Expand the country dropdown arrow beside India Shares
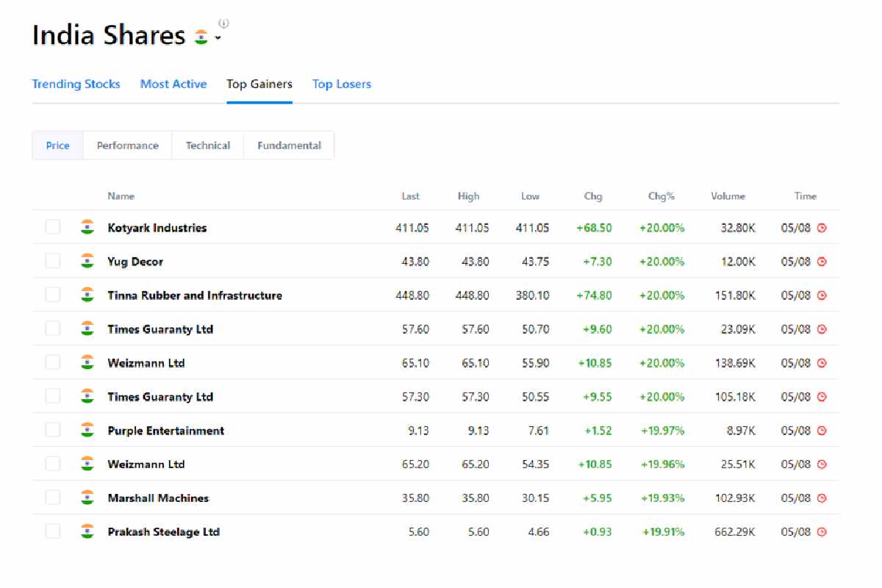Viewport: 882px width, 588px height. click(x=218, y=38)
